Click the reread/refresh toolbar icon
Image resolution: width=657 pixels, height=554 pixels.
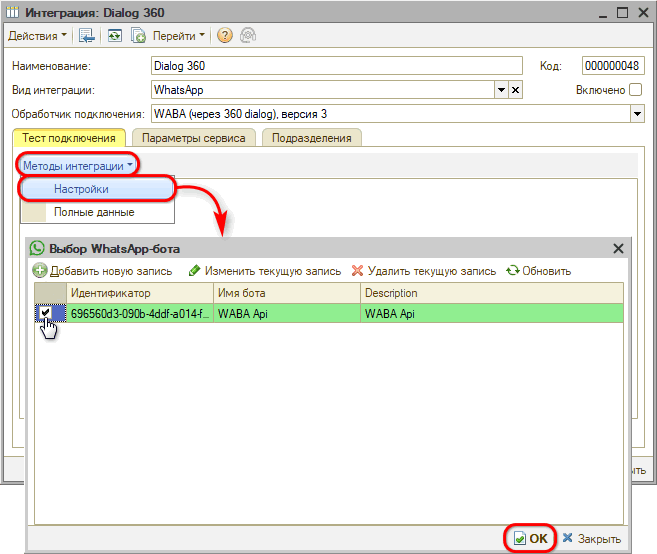pyautogui.click(x=115, y=35)
